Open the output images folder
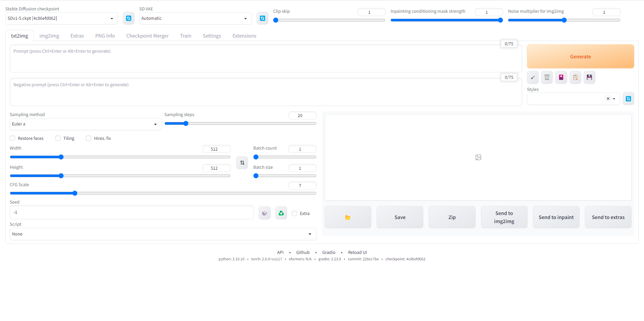644x321 pixels. pyautogui.click(x=348, y=217)
